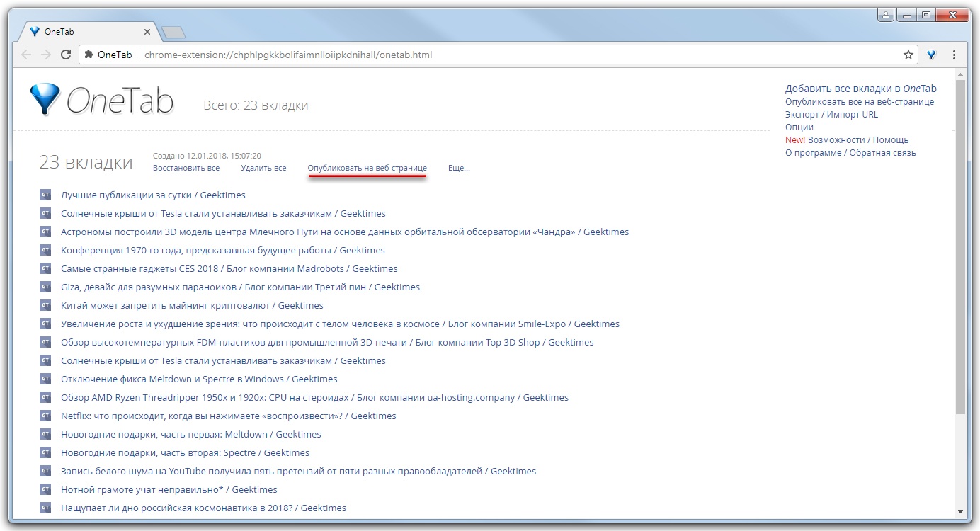Click the GT favicon next to 'Конференция 1970-го года'
The height and width of the screenshot is (531, 980).
tap(45, 250)
